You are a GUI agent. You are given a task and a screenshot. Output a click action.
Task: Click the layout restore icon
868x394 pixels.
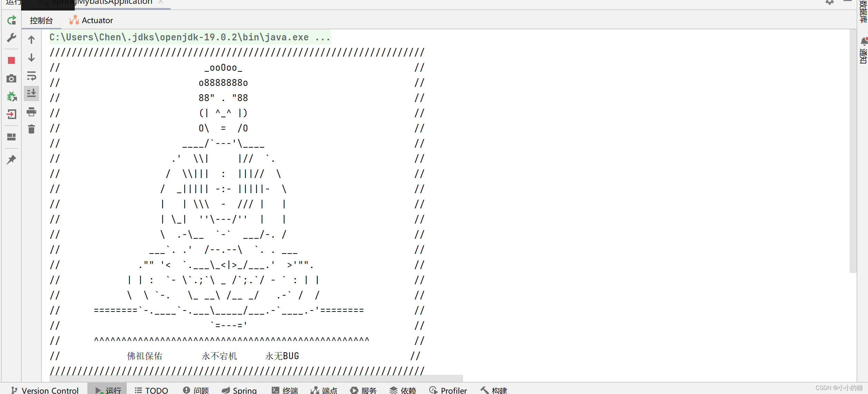(x=11, y=137)
